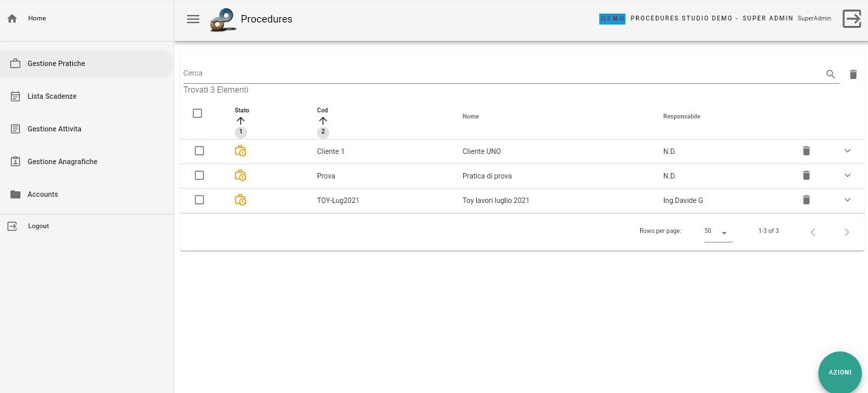Image resolution: width=868 pixels, height=393 pixels.
Task: Toggle the select-all checkbox in header
Action: tap(197, 114)
